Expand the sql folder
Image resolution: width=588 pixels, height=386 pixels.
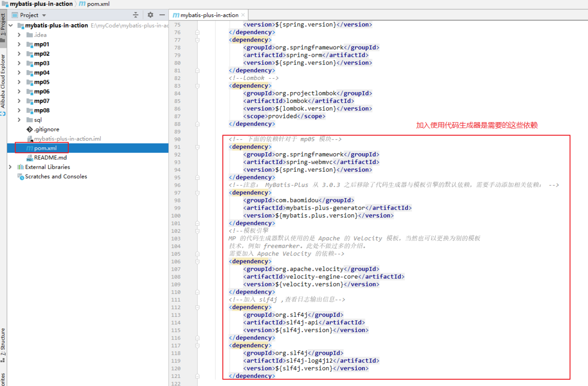[x=19, y=120]
